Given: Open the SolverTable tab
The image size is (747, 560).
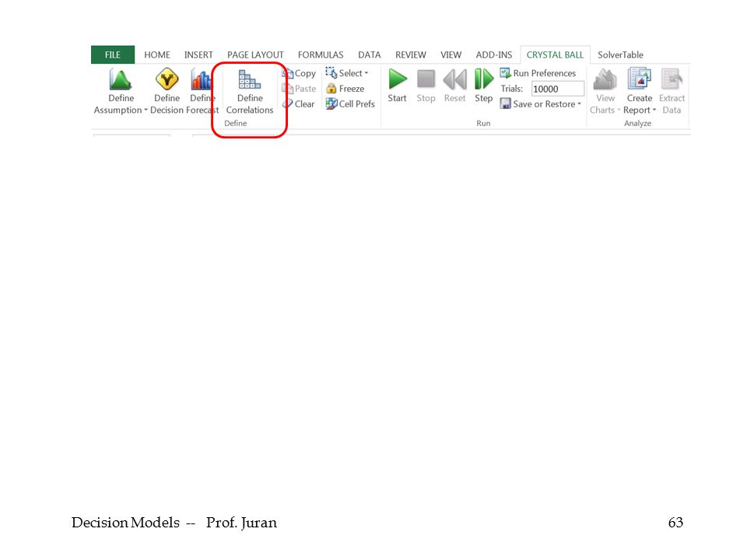Looking at the screenshot, I should [620, 54].
